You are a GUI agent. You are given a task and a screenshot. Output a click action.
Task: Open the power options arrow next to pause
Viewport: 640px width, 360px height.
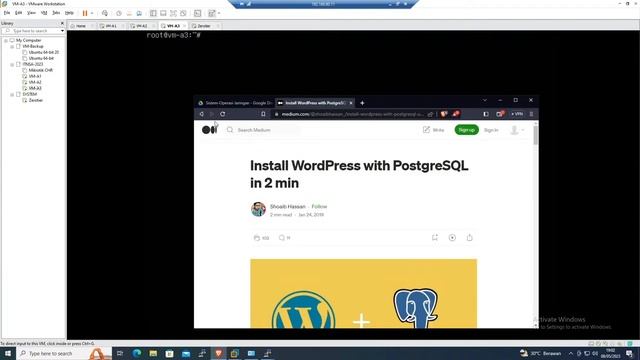[x=92, y=13]
